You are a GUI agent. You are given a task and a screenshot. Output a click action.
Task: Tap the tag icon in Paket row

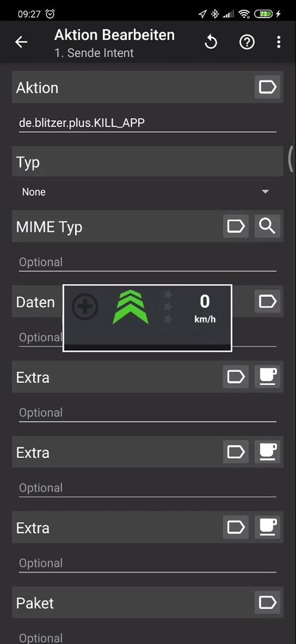(267, 602)
